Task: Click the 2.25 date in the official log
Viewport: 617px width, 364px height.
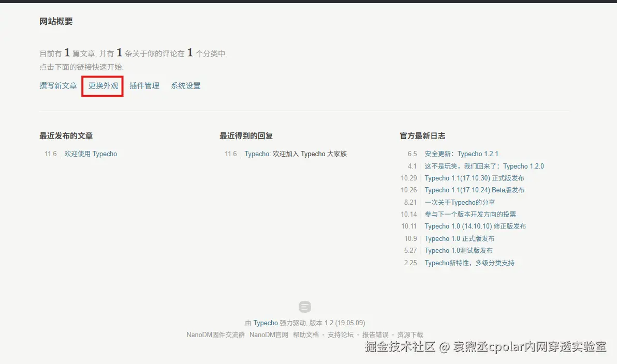Action: click(x=410, y=263)
